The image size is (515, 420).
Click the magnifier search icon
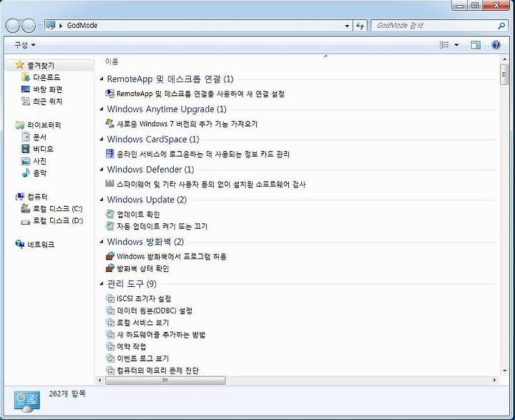click(x=501, y=26)
